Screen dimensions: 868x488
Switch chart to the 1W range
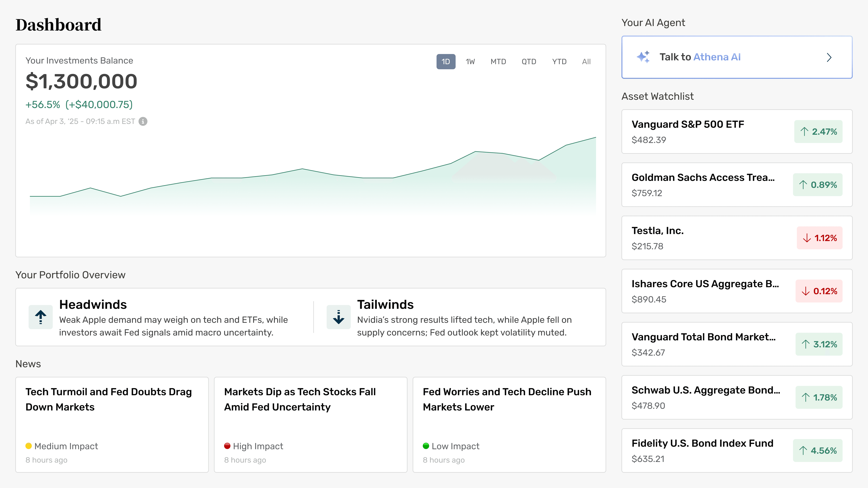(470, 62)
